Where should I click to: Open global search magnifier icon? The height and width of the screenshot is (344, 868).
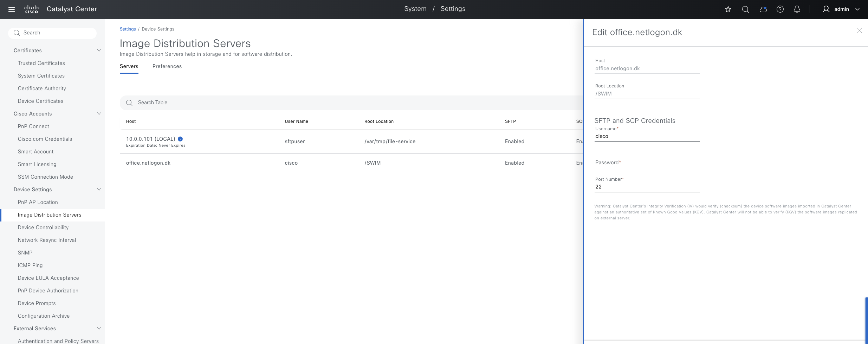pyautogui.click(x=745, y=9)
